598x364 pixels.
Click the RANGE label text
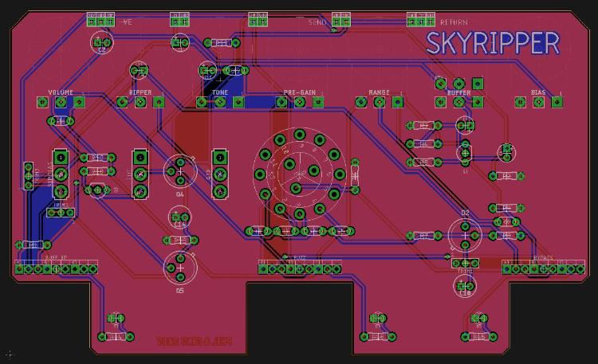[x=379, y=92]
